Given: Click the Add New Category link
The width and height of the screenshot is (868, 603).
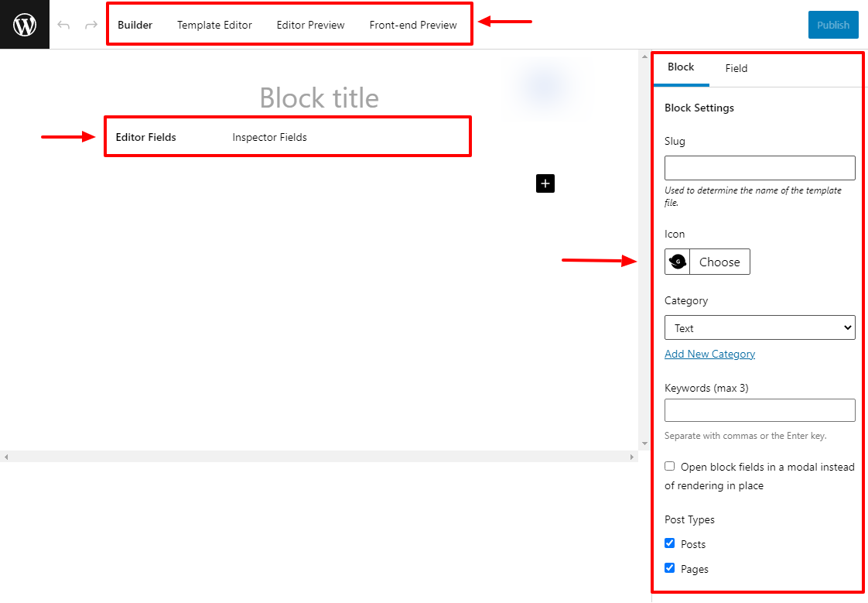Looking at the screenshot, I should click(709, 354).
